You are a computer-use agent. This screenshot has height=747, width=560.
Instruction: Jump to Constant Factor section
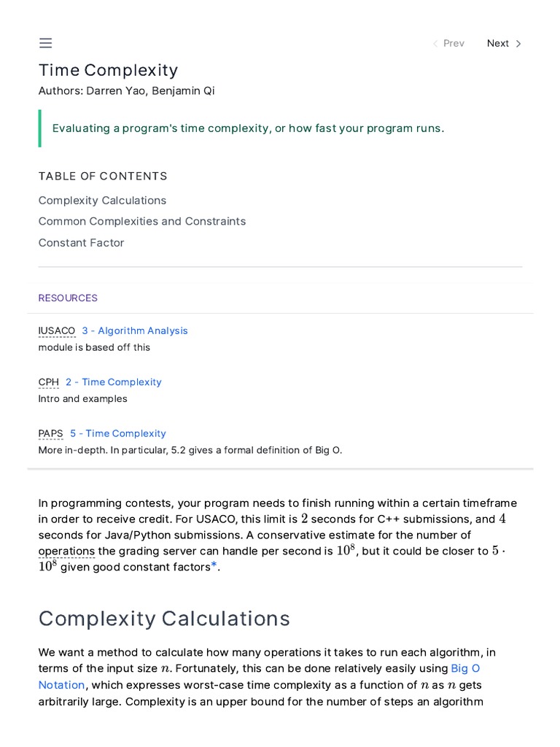coord(81,243)
